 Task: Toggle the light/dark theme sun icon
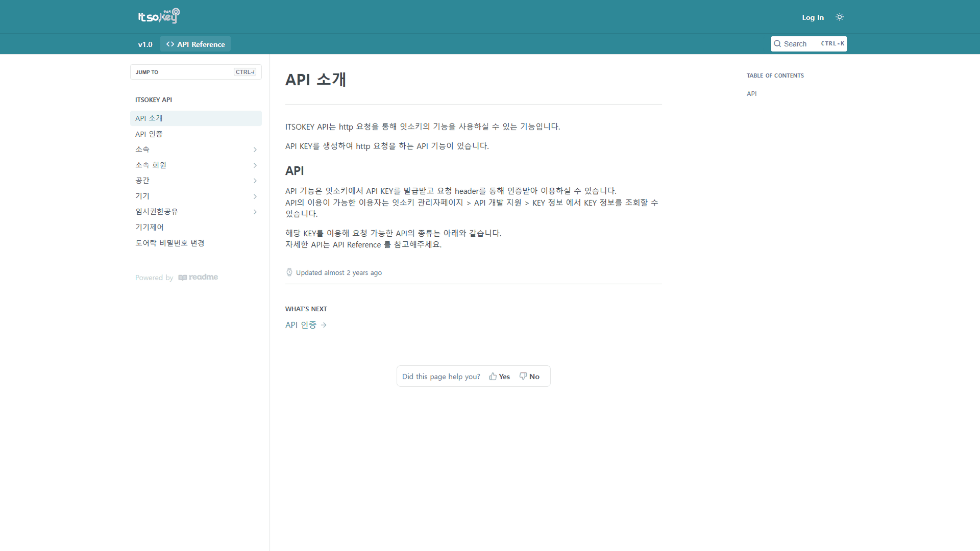840,17
